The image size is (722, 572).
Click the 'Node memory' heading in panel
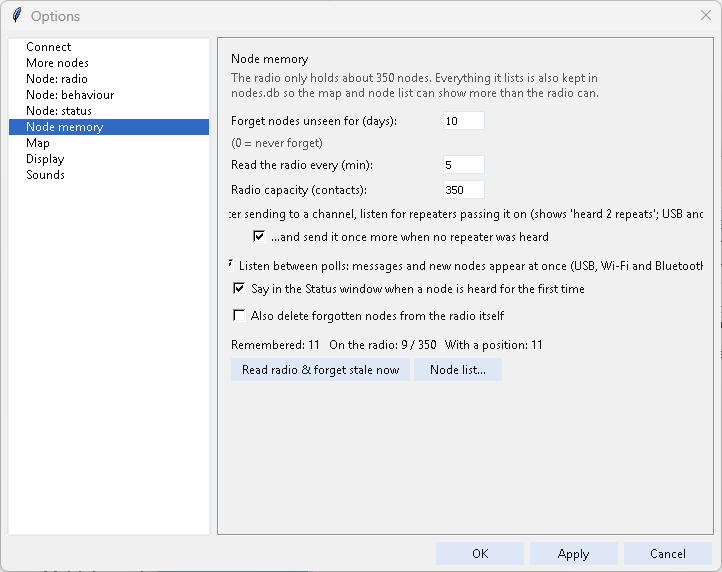point(270,59)
